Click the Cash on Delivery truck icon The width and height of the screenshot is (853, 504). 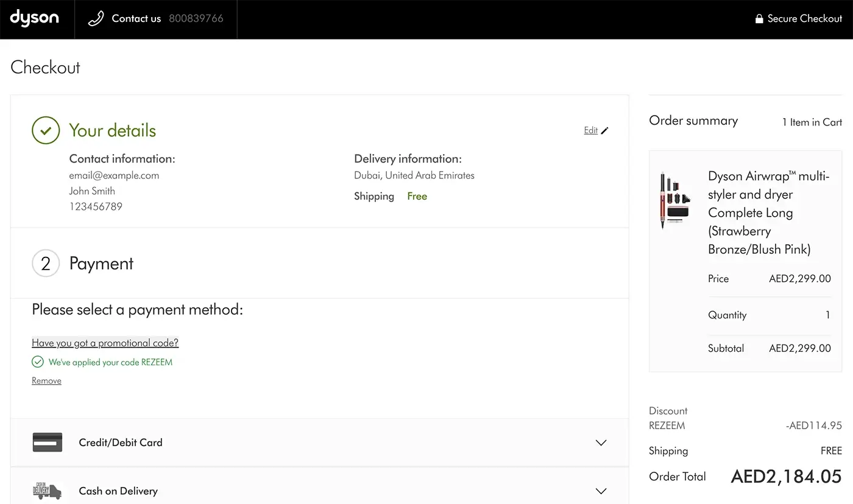48,491
